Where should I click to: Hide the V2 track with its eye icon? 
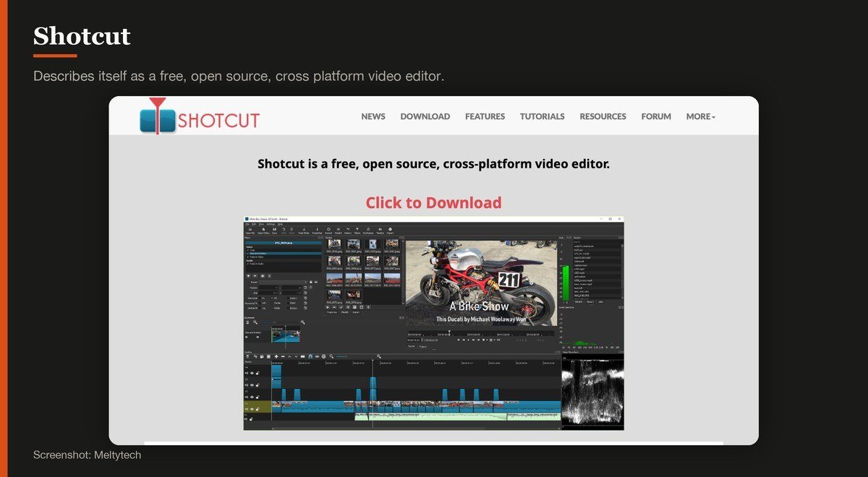pyautogui.click(x=252, y=397)
